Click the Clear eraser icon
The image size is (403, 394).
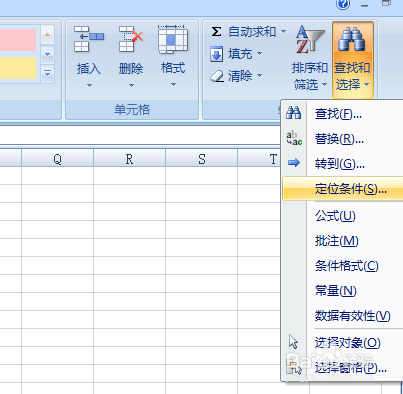point(217,76)
